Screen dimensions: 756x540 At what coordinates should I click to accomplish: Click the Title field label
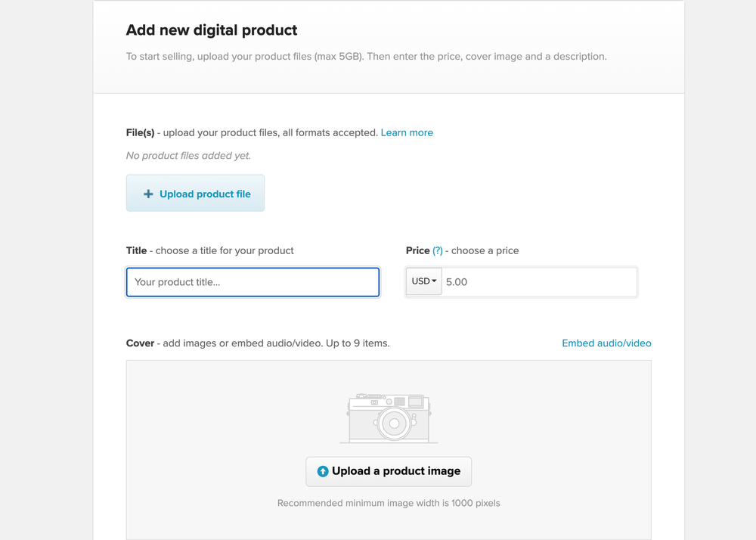(x=136, y=250)
